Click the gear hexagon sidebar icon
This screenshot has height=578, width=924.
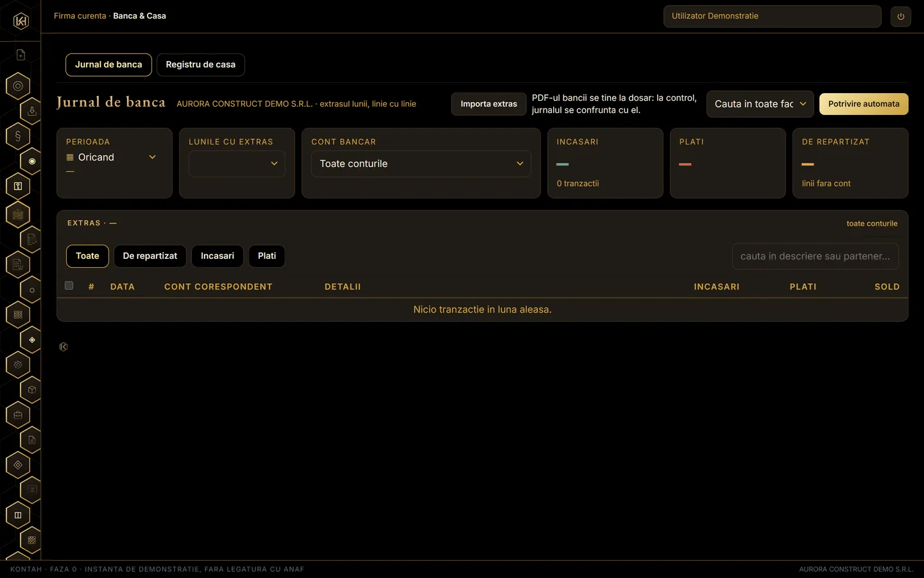click(x=18, y=365)
